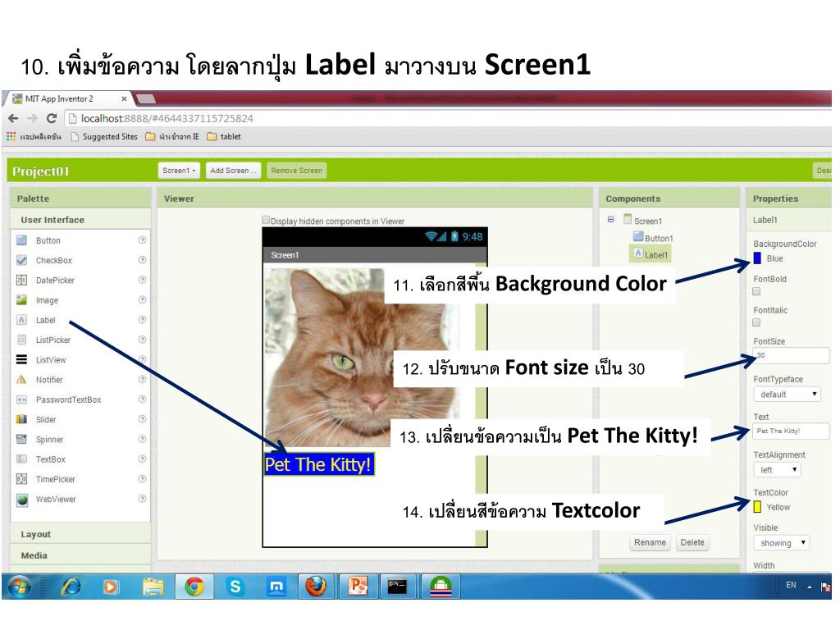
Task: Open help for the Image component
Action: pyautogui.click(x=142, y=300)
